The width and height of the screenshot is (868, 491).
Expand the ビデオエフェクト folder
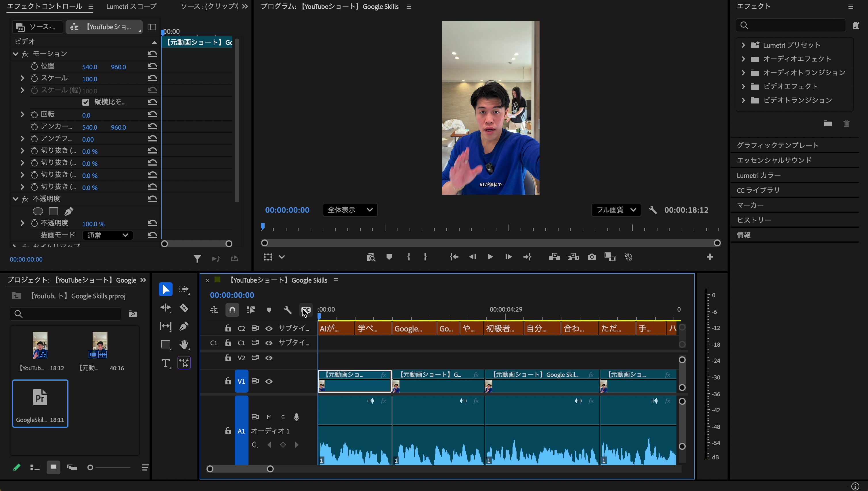coord(743,87)
